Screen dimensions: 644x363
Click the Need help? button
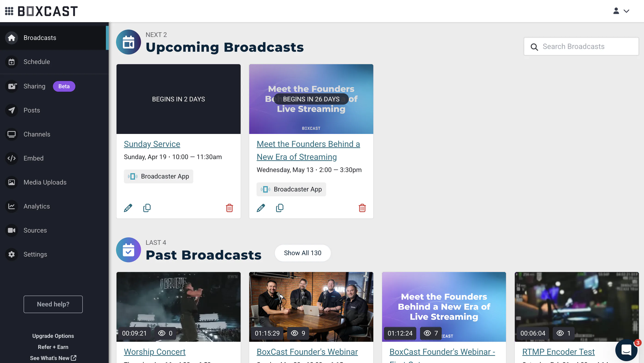[x=53, y=304]
